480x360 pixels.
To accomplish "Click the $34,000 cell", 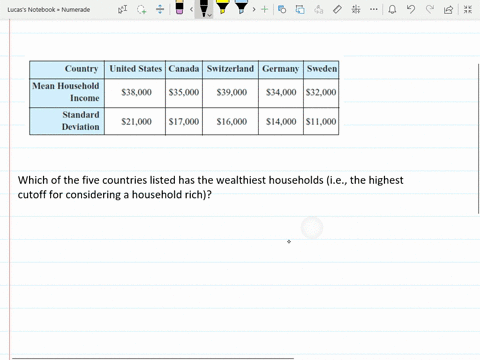I will (281, 92).
